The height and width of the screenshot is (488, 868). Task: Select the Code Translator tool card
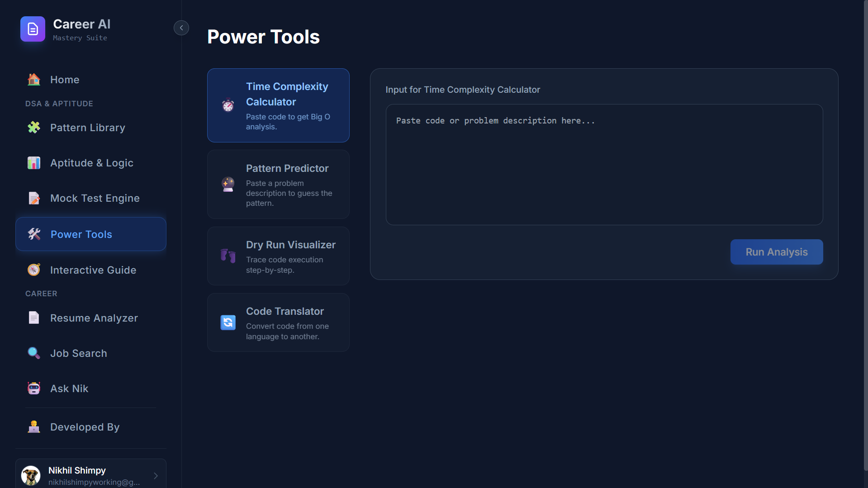pos(278,322)
